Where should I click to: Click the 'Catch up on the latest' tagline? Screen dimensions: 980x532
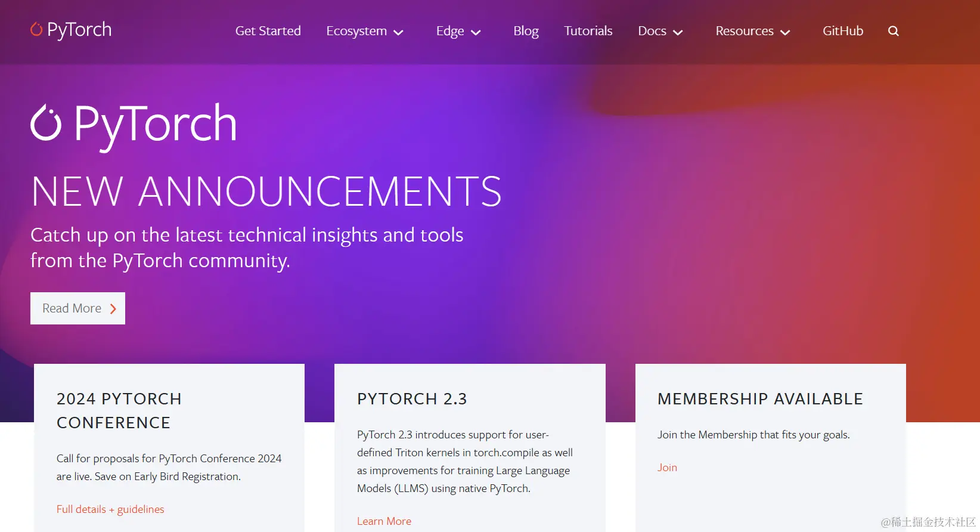(247, 248)
